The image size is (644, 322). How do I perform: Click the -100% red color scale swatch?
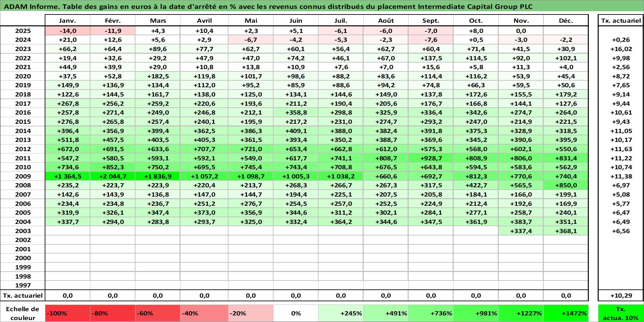coord(68,313)
